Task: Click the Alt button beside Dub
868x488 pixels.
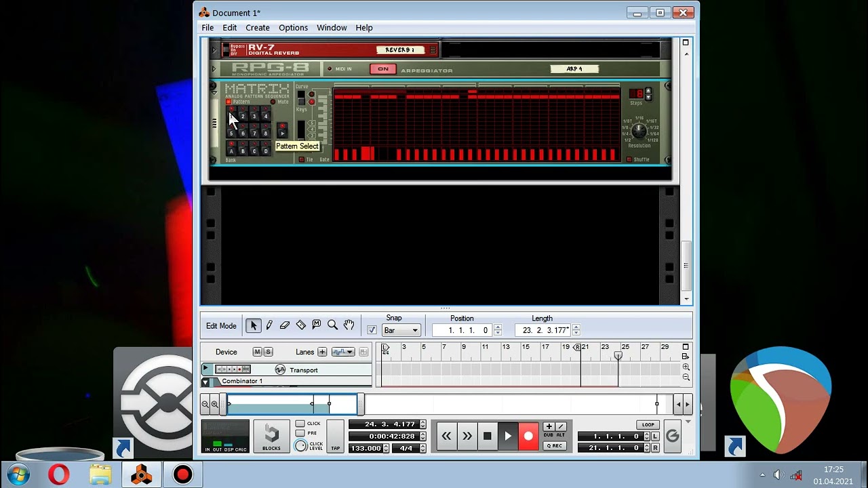Action: (x=560, y=426)
